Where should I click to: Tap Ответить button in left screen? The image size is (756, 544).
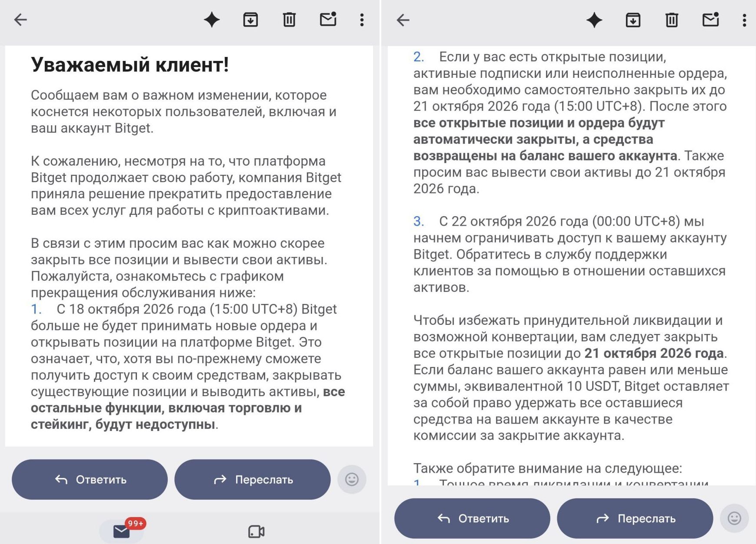[x=90, y=479]
